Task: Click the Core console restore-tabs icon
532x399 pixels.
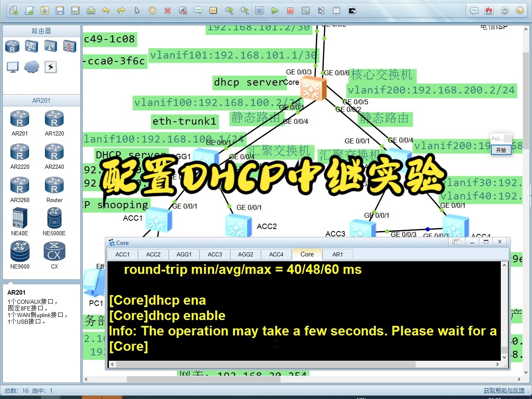Action: tap(457, 242)
